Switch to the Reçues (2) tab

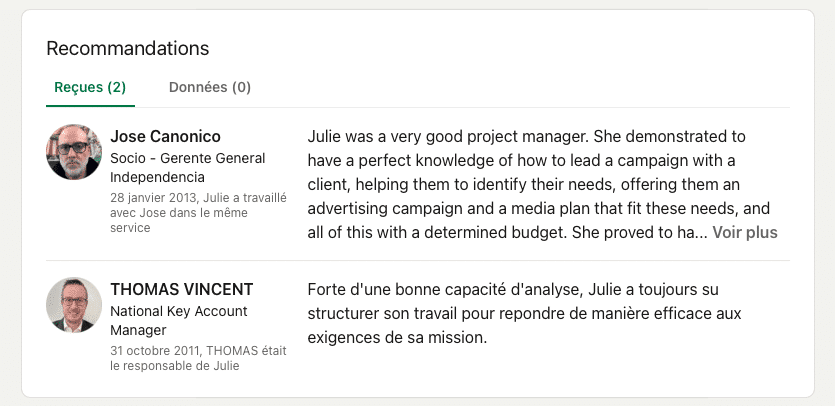(x=90, y=87)
